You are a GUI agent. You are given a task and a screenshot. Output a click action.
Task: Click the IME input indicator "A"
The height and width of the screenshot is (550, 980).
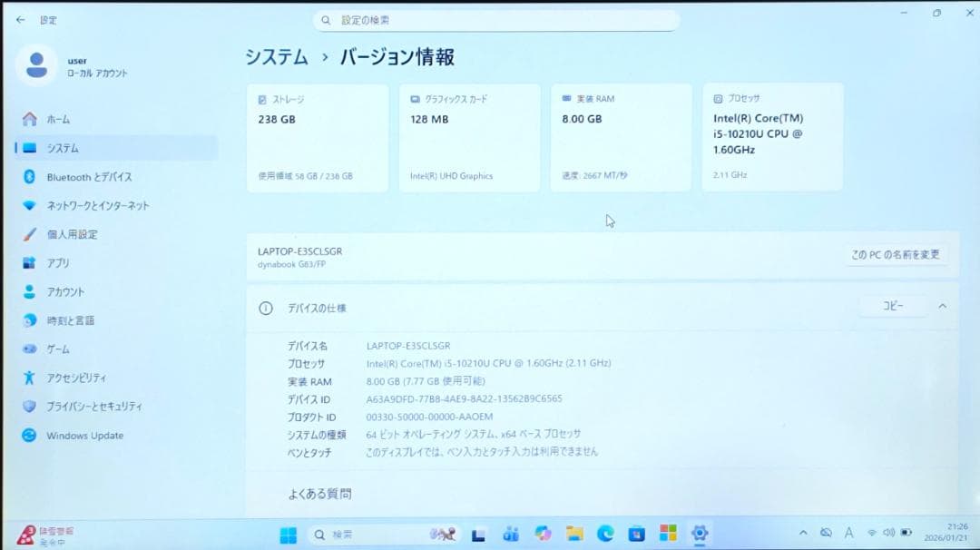coord(848,534)
